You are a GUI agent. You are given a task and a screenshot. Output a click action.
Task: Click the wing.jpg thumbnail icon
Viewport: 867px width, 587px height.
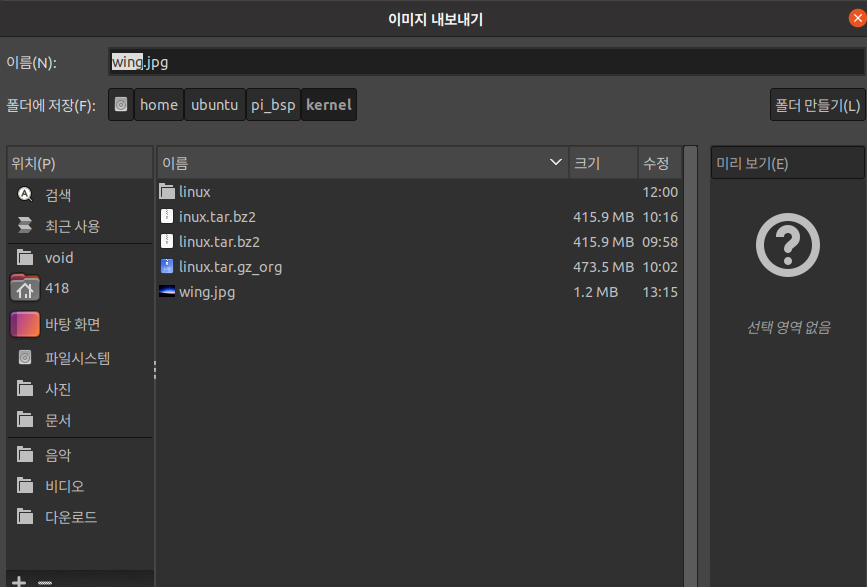click(x=167, y=291)
